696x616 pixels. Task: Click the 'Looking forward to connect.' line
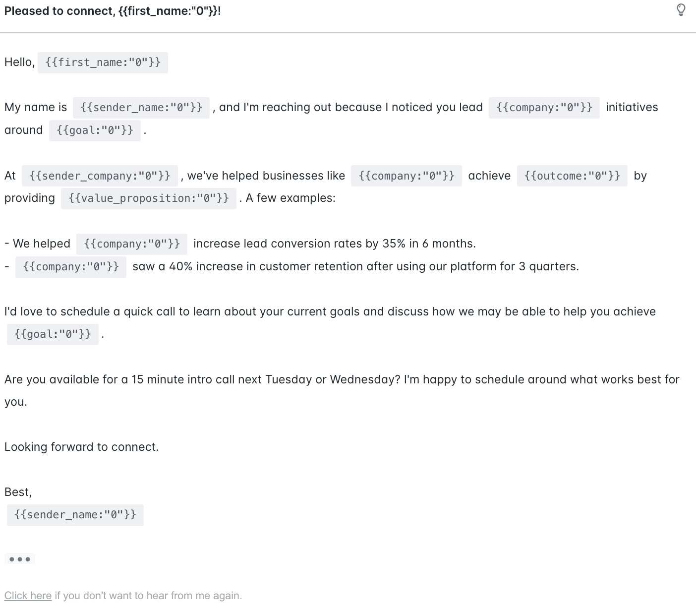click(82, 447)
